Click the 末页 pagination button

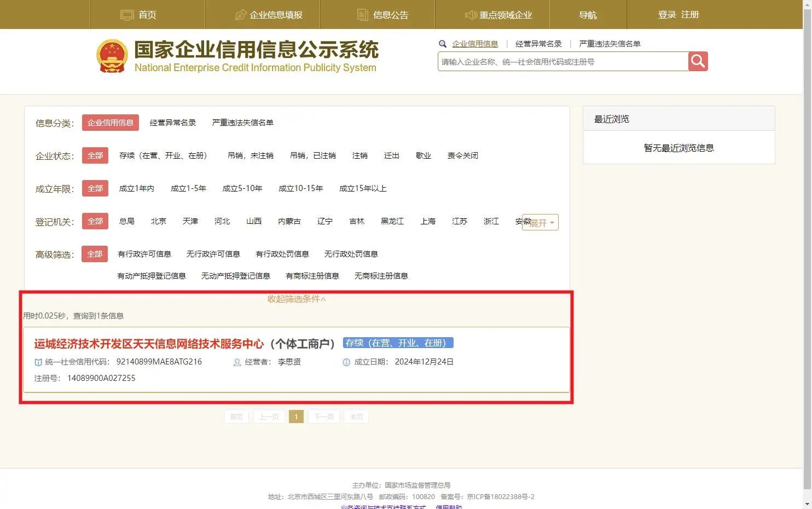(x=356, y=417)
